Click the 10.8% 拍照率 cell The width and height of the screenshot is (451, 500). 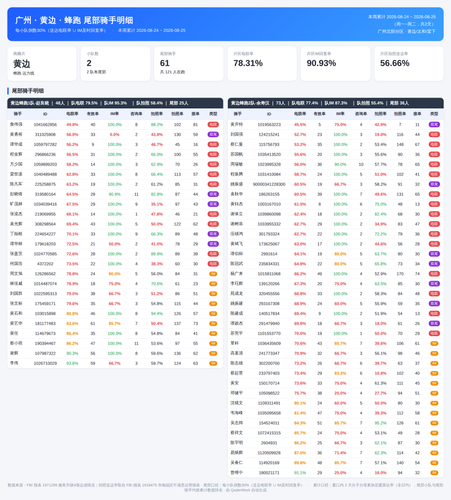380,373
